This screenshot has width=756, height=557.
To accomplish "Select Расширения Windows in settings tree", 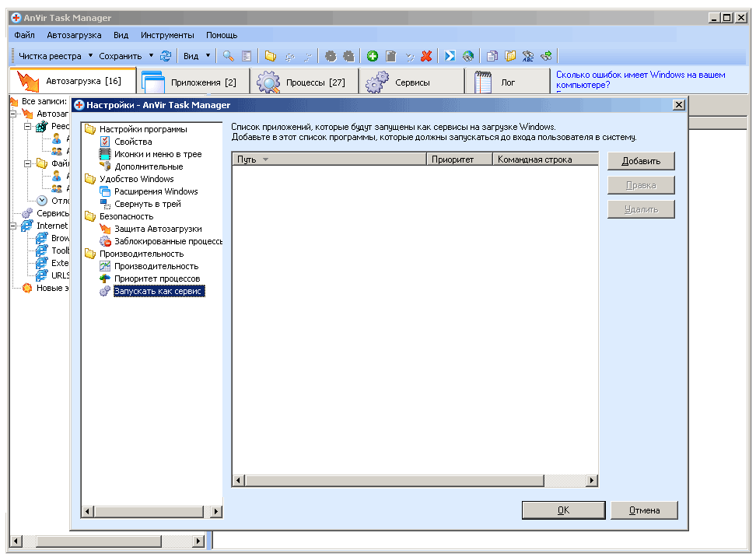I will coord(156,191).
